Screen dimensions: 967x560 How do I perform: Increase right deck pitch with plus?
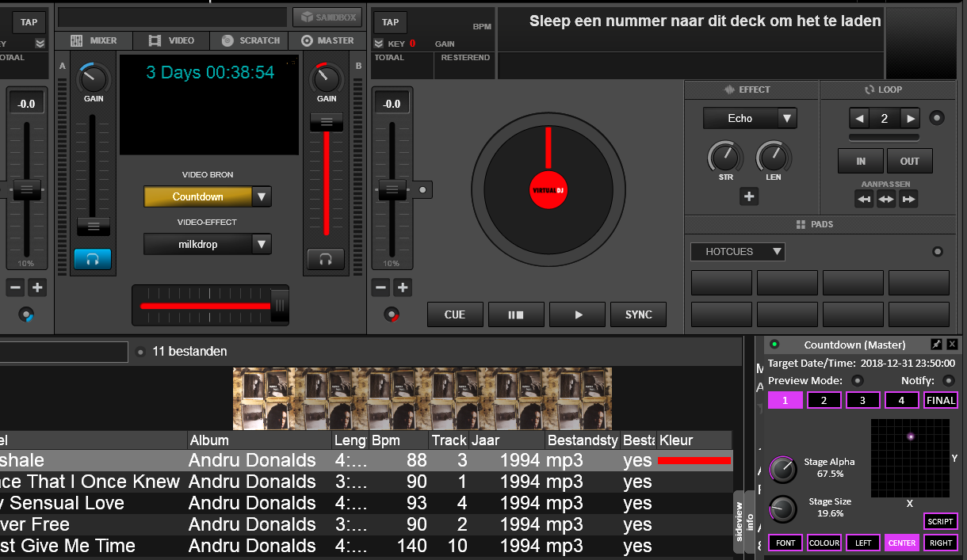coord(403,288)
